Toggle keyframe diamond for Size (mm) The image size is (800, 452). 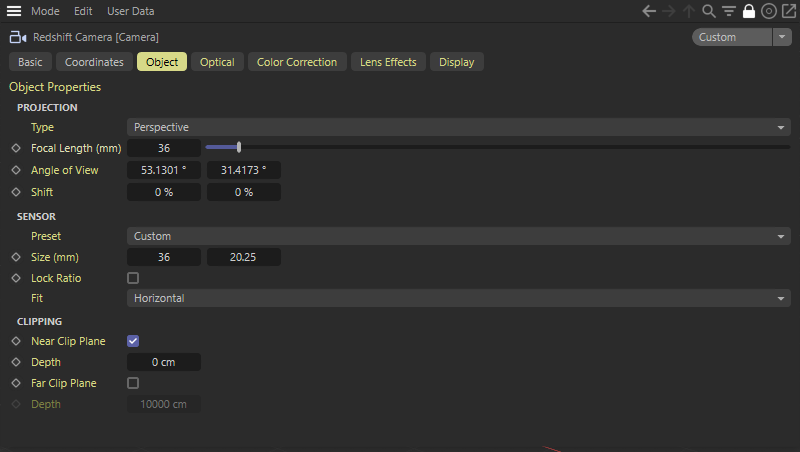point(16,257)
